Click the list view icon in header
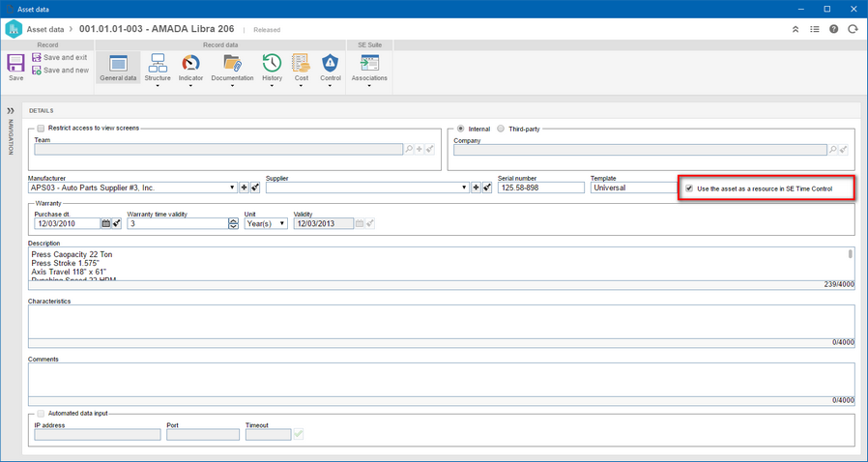 point(814,29)
